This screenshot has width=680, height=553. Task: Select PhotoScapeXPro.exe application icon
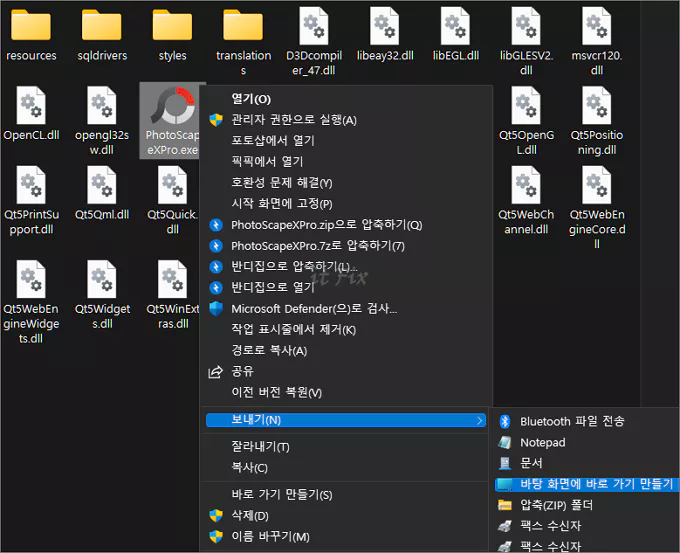pyautogui.click(x=173, y=105)
